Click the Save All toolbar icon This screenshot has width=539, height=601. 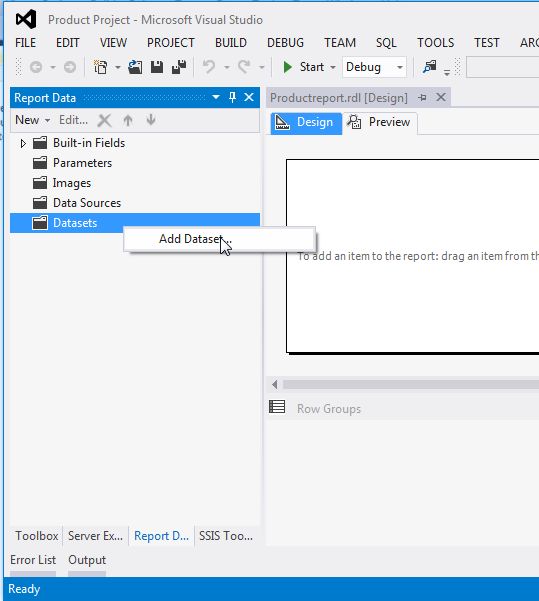pyautogui.click(x=179, y=67)
